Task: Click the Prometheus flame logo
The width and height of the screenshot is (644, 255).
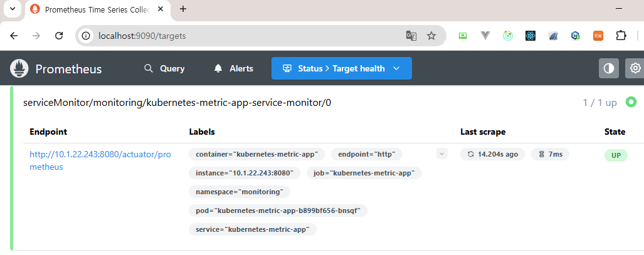Action: [x=20, y=68]
